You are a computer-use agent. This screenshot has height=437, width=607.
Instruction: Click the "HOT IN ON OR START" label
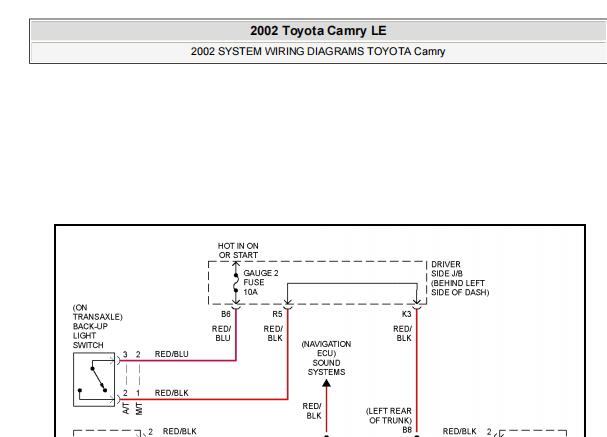[238, 250]
